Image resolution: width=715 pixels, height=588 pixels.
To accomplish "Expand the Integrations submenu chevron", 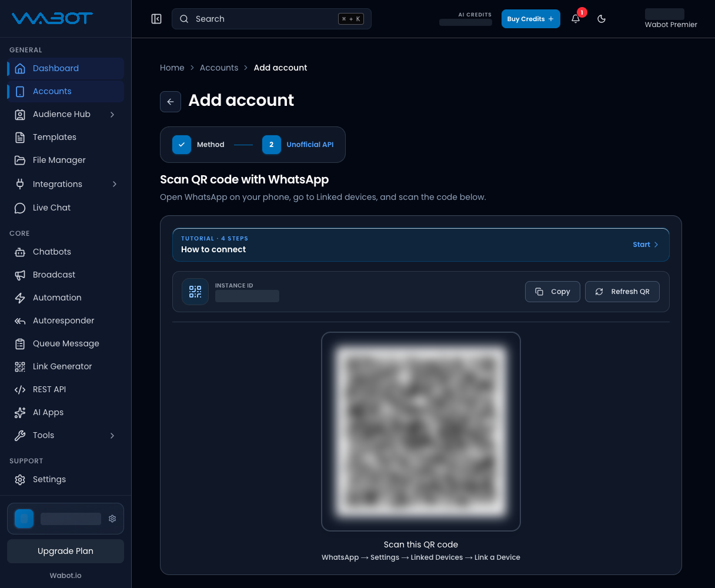I will tap(114, 184).
